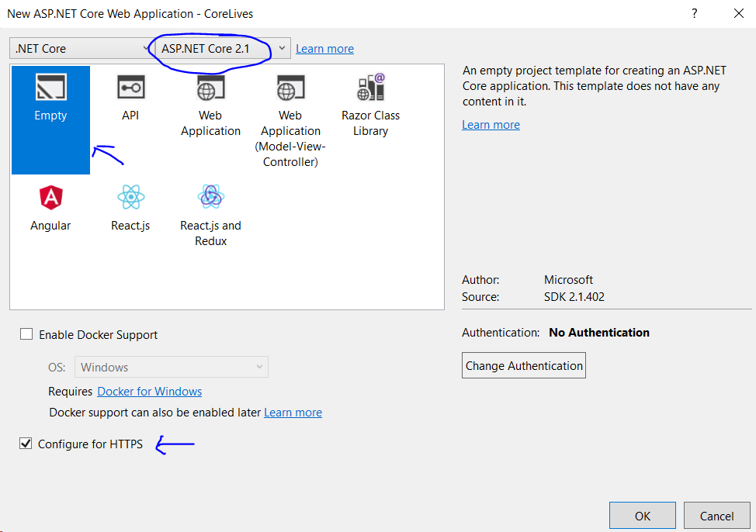Click the Change Authentication button
This screenshot has width=756, height=532.
tap(524, 365)
